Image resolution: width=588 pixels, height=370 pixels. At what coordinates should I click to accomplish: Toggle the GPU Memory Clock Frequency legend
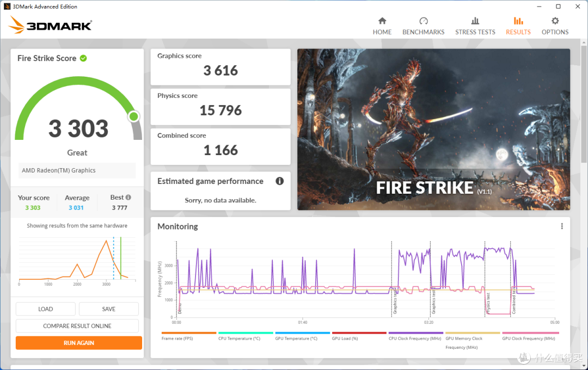coord(473,341)
